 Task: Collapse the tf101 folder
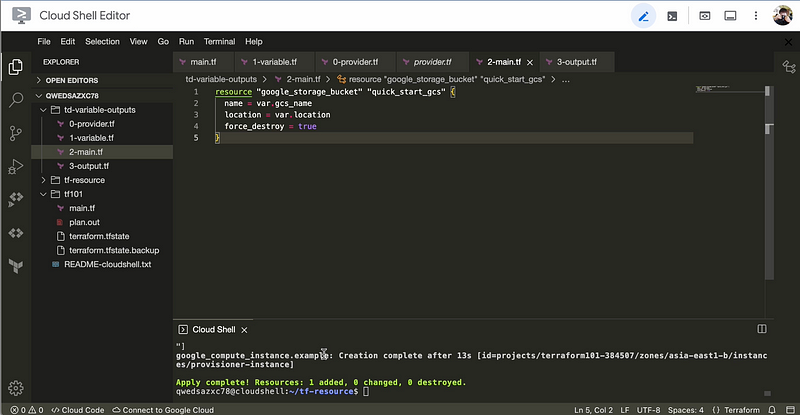[x=102, y=194]
